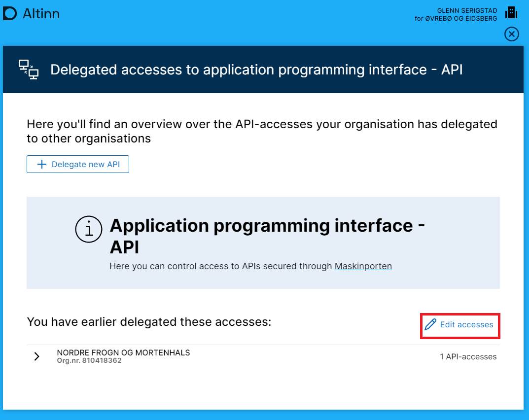Click the Altinn logo icon
The image size is (529, 420).
coord(10,14)
